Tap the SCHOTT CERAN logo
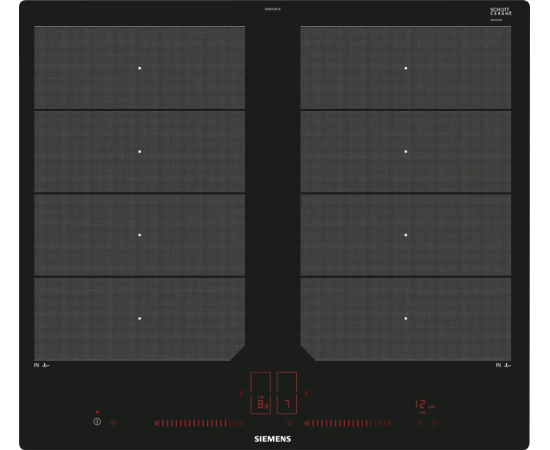The width and height of the screenshot is (550, 450). tap(501, 12)
